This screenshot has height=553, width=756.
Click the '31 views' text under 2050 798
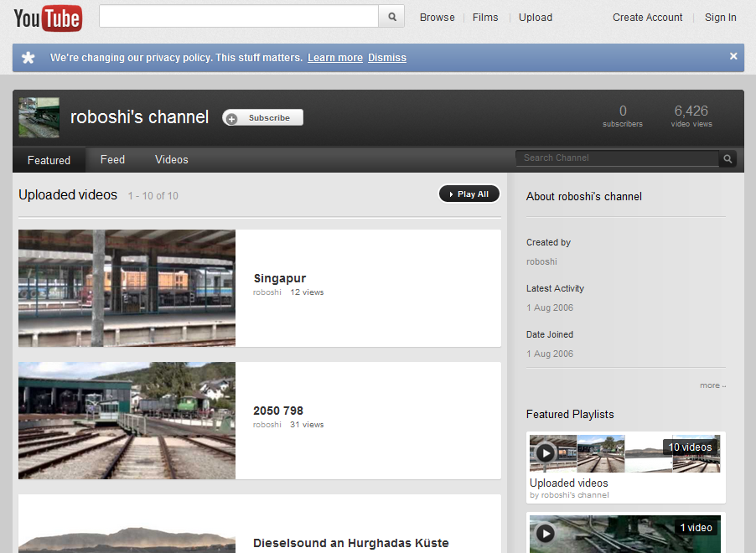pyautogui.click(x=307, y=425)
